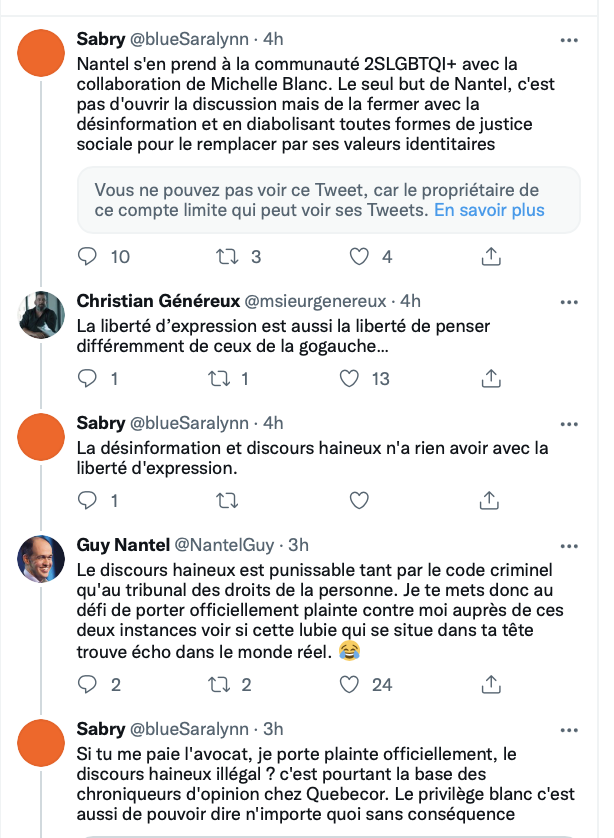Open more options menu on Guy Nantel's tweet
The height and width of the screenshot is (838, 614).
click(x=569, y=546)
